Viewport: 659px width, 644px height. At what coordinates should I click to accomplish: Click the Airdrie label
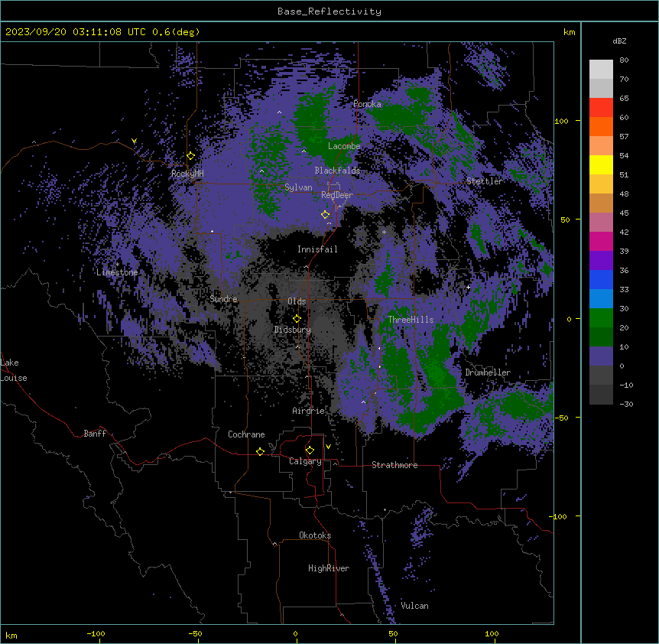[309, 411]
